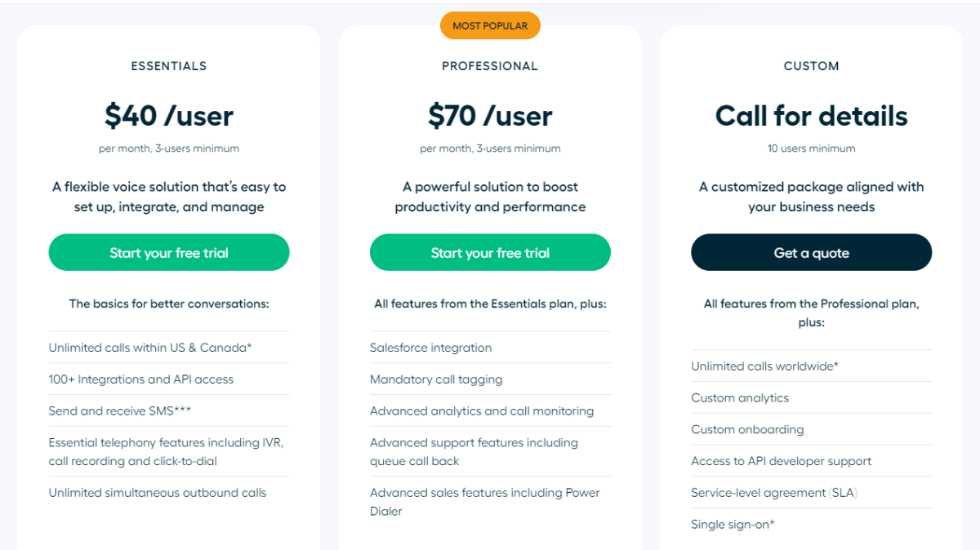Click Essentials plan's Start your free trial button
The width and height of the screenshot is (980, 550).
tap(169, 253)
